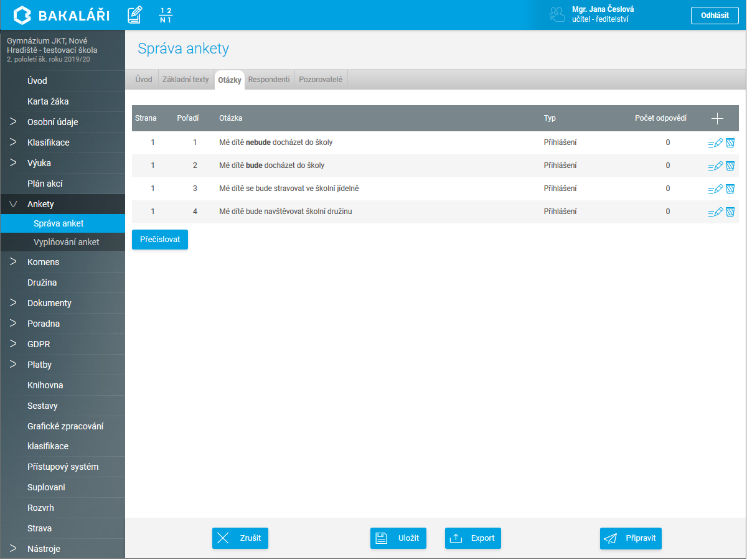Open Vyplňování anket in the sidebar
747x560 pixels.
tap(66, 242)
